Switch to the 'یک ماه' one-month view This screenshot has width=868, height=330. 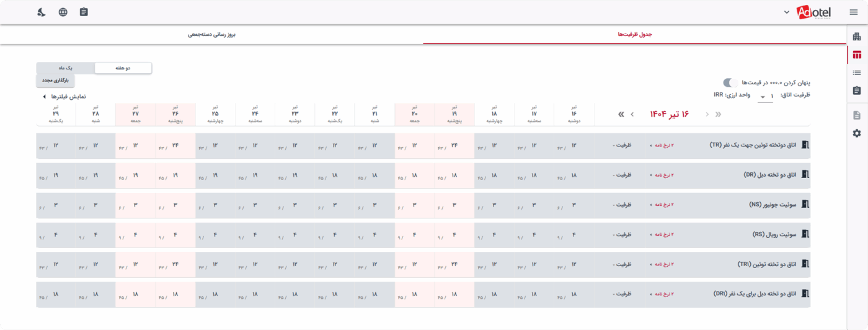(65, 68)
